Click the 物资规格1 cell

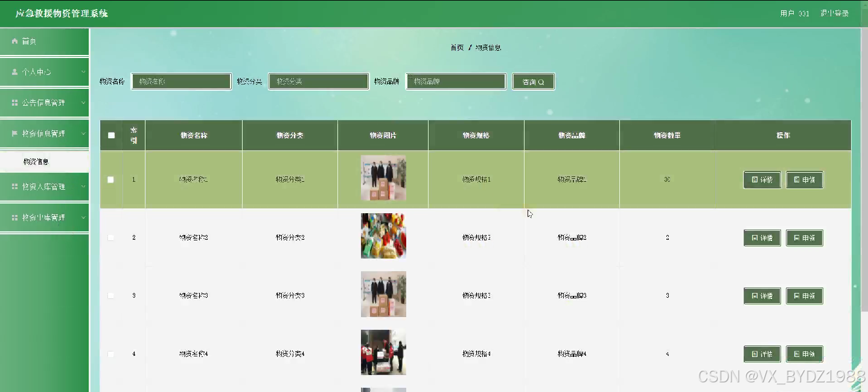pos(476,179)
